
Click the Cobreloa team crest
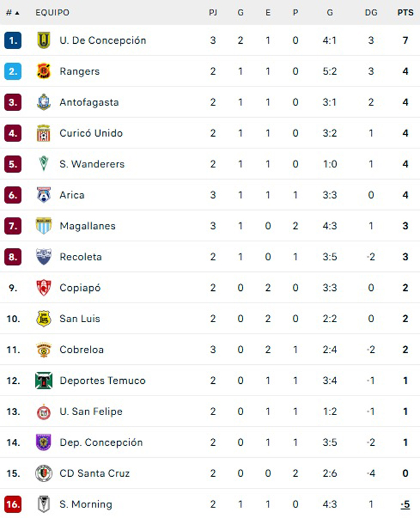click(44, 349)
